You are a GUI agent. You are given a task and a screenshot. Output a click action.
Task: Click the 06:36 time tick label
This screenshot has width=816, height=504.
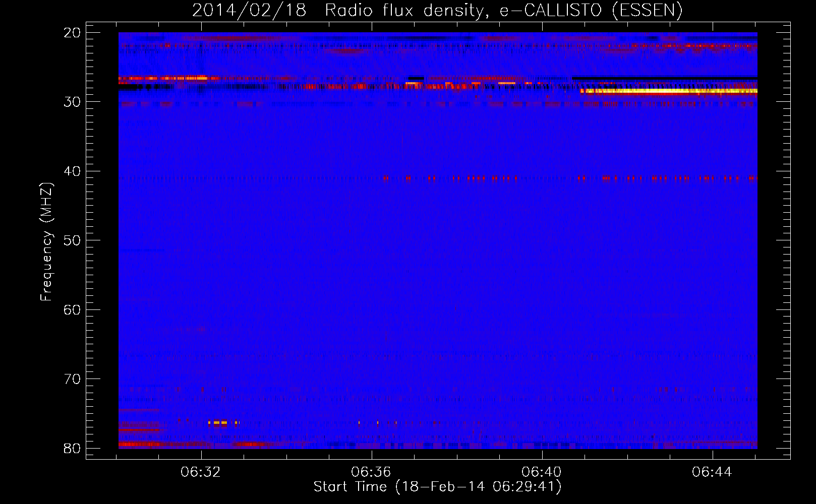pyautogui.click(x=371, y=472)
